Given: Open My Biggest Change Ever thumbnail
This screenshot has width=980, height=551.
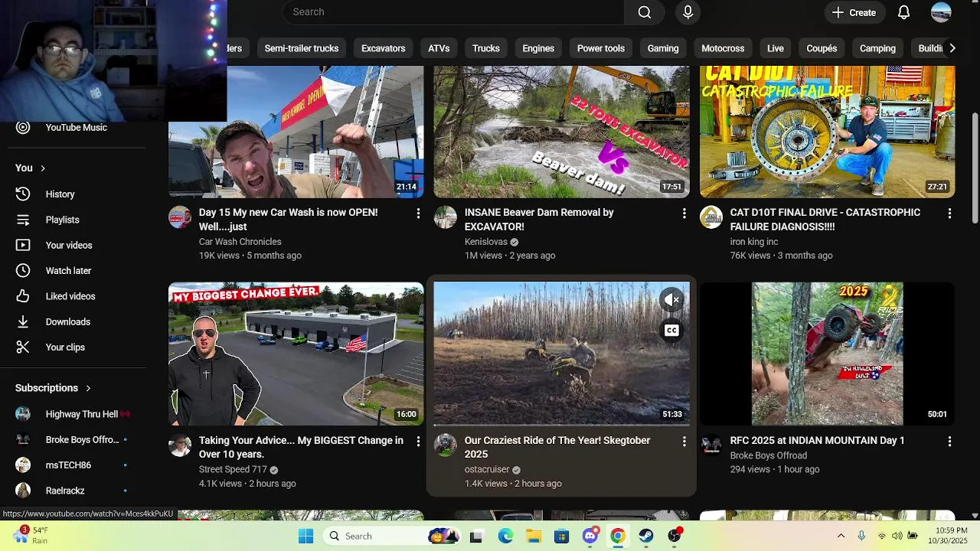Looking at the screenshot, I should (x=296, y=354).
